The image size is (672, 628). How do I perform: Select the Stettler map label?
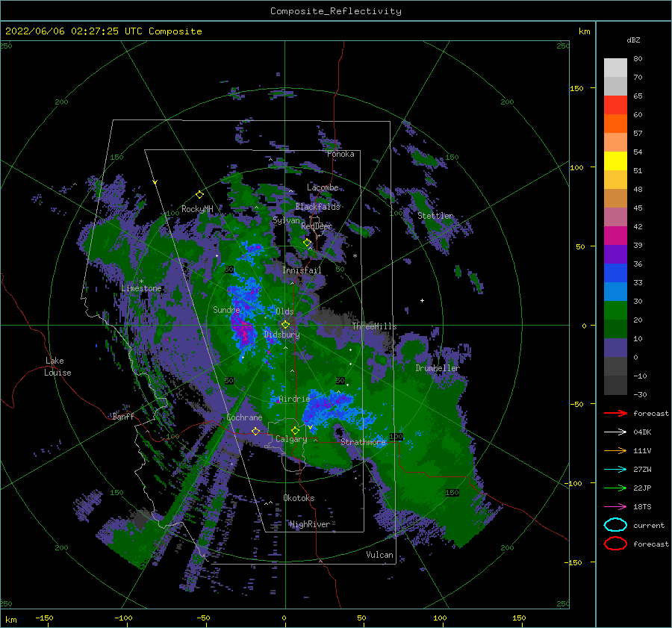[x=435, y=216]
